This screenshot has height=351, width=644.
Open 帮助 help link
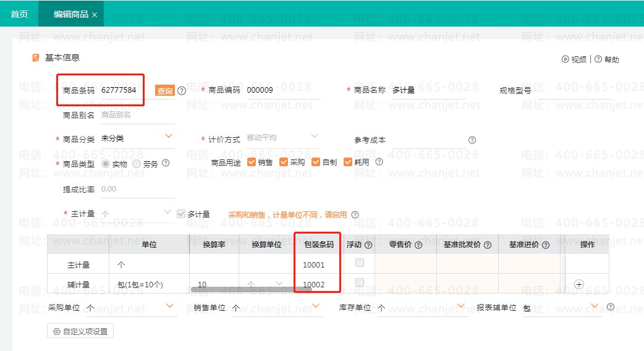pyautogui.click(x=607, y=59)
